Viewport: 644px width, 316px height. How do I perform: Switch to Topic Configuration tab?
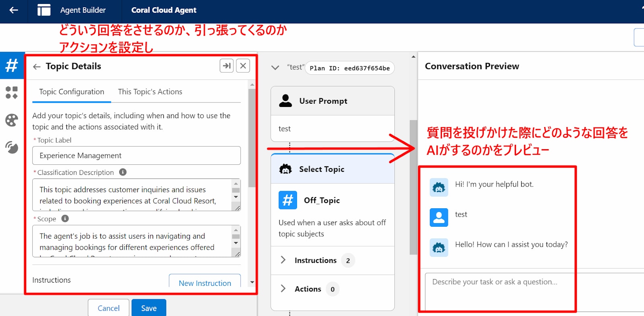tap(72, 92)
